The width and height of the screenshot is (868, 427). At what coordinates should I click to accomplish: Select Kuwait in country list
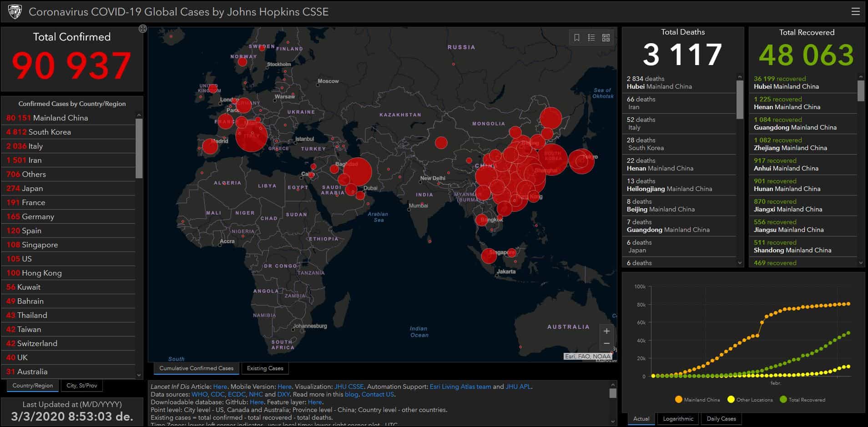[x=68, y=287]
